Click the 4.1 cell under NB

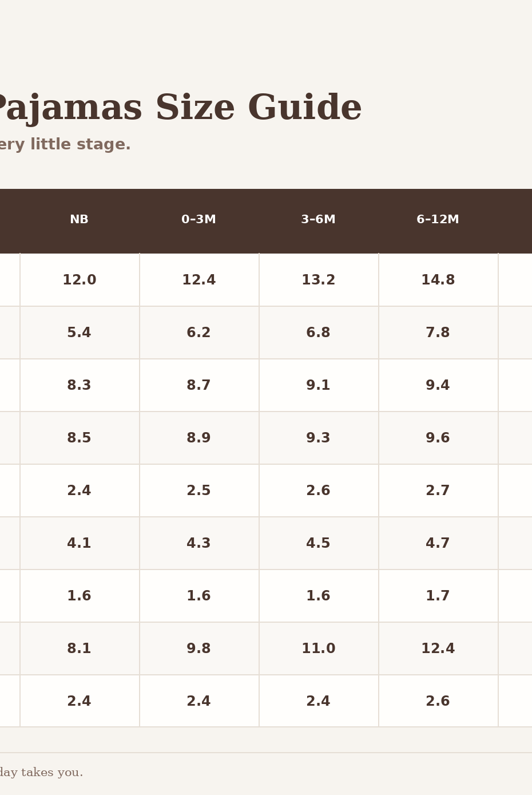coord(80,543)
